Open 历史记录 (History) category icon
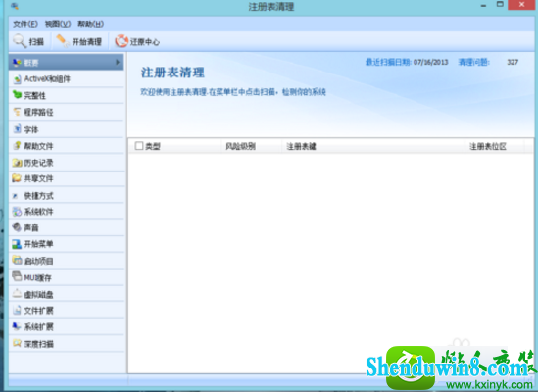The height and width of the screenshot is (392, 538). click(17, 163)
